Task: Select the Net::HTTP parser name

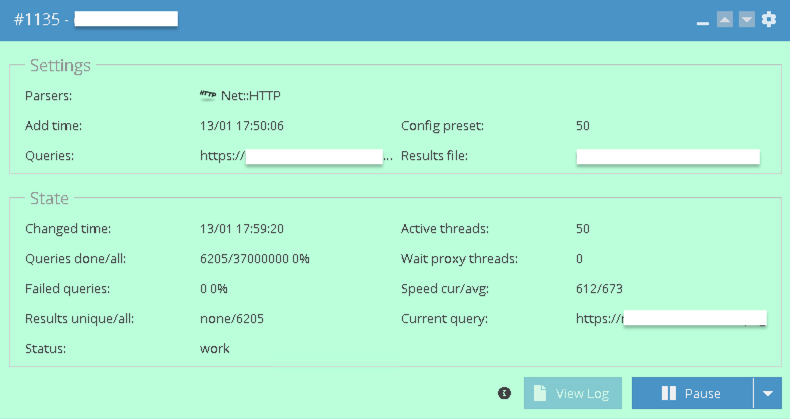Action: click(x=251, y=96)
